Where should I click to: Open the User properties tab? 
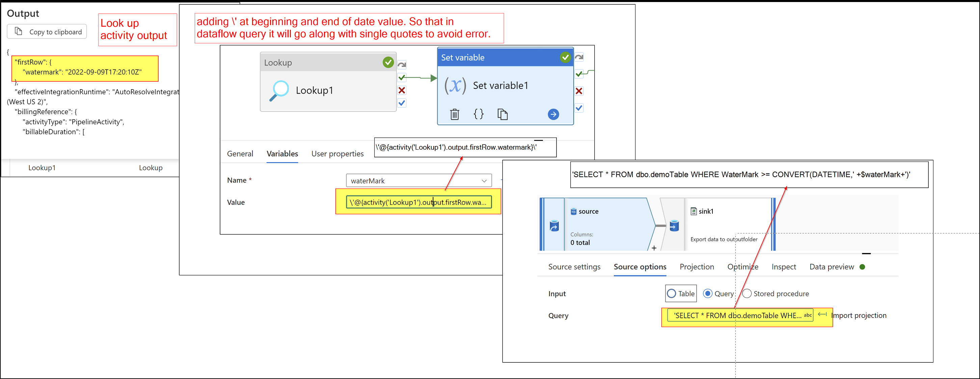point(337,153)
